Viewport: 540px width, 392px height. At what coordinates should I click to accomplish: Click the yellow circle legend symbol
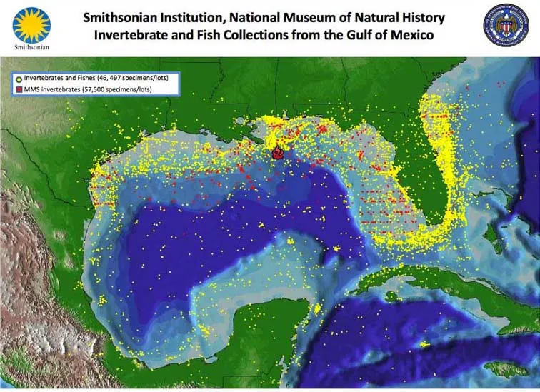(19, 79)
